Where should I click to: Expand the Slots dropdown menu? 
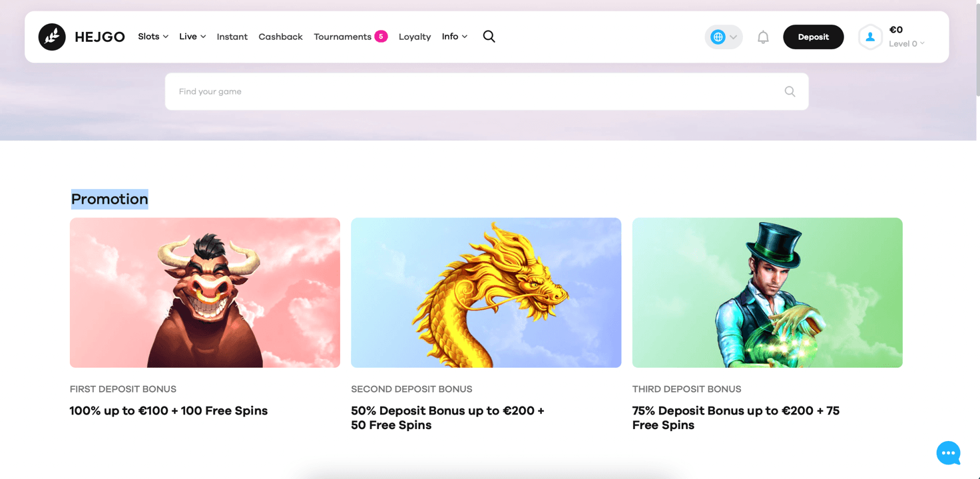coord(153,37)
